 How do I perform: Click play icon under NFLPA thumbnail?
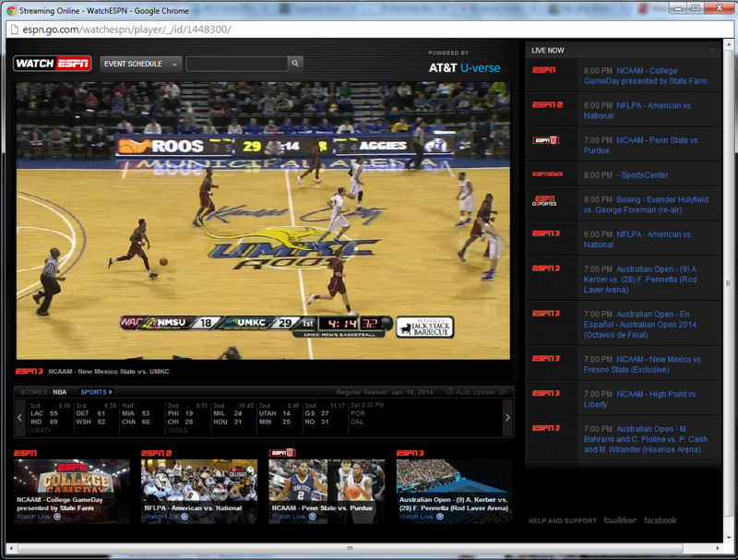184,517
